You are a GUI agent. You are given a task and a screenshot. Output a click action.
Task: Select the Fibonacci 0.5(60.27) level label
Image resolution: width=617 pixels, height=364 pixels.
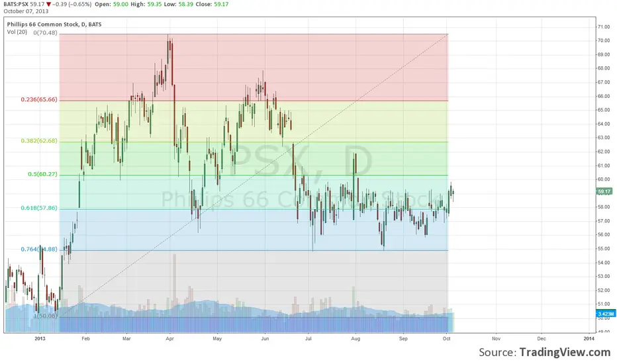coord(42,174)
